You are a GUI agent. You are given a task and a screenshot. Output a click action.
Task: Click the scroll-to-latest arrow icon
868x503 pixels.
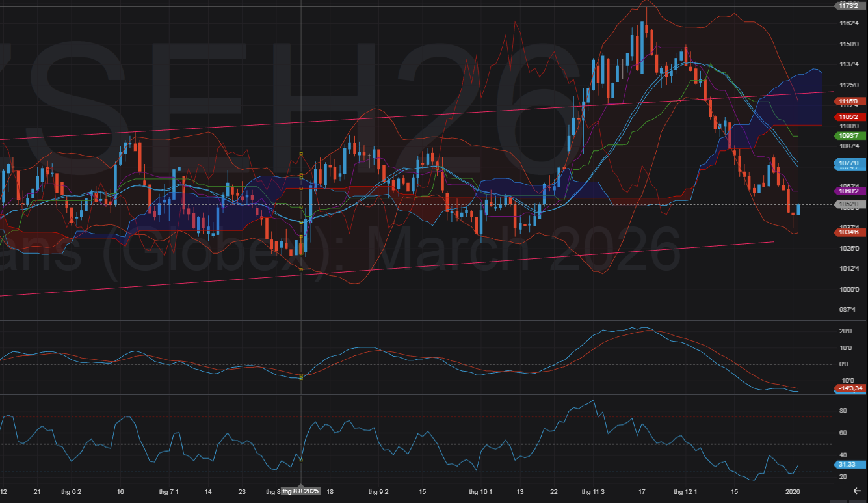(856, 491)
